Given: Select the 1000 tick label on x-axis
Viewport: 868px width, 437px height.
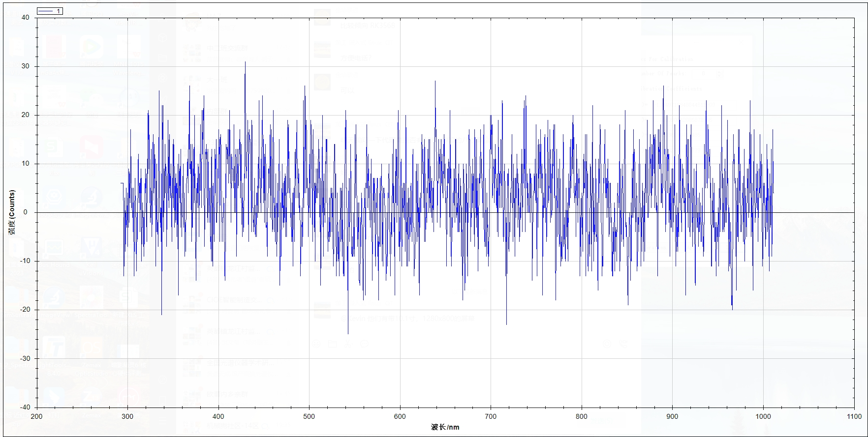Looking at the screenshot, I should 763,416.
